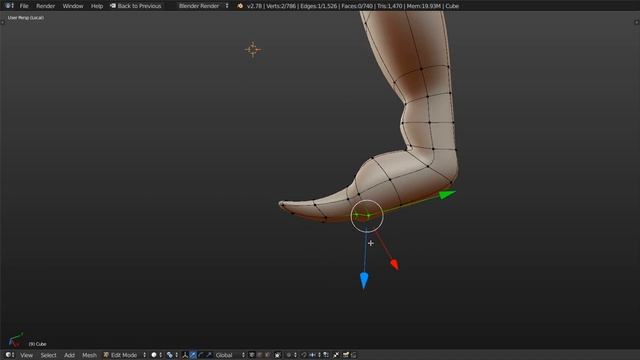Enable the rotate manipulator arc icon
Viewport: 640px width, 360px height.
point(201,355)
